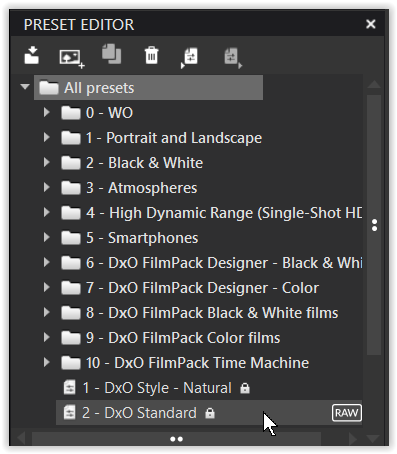Click folder icon of 0 - WO

point(71,113)
